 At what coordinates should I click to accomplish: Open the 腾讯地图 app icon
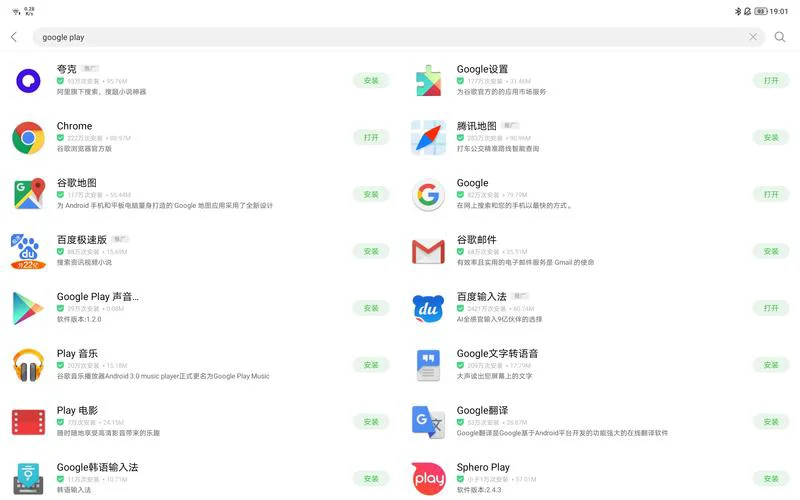pos(428,138)
